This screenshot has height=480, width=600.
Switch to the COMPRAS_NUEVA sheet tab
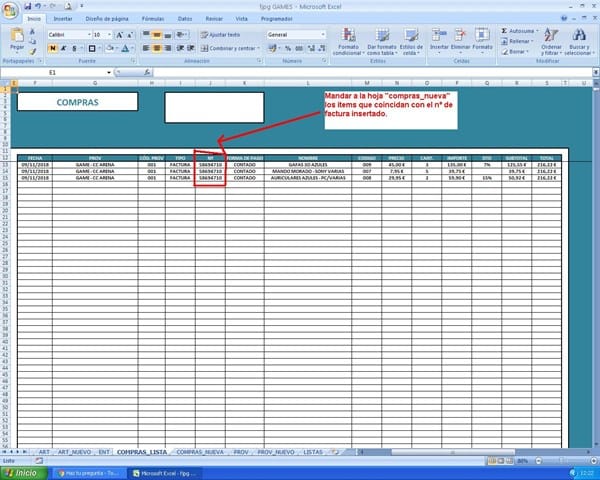coord(198,452)
